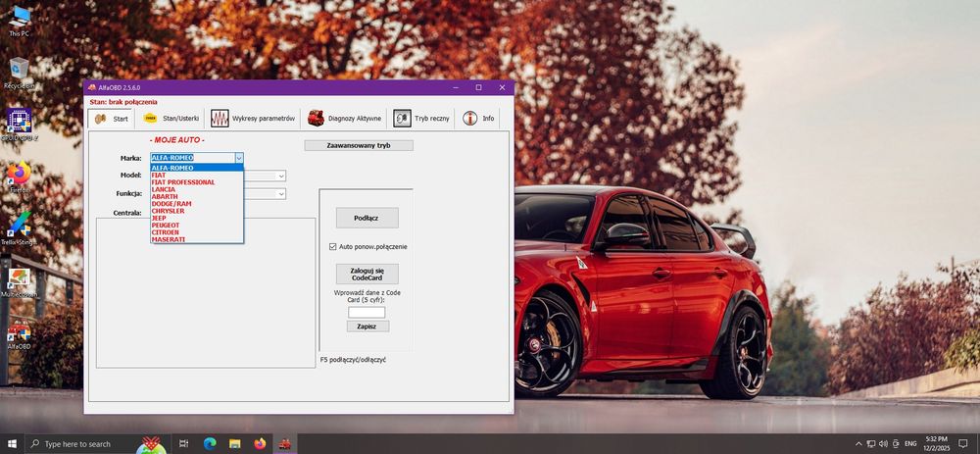
Task: Select the Trellix Stinger desktop shortcut
Action: [x=20, y=228]
